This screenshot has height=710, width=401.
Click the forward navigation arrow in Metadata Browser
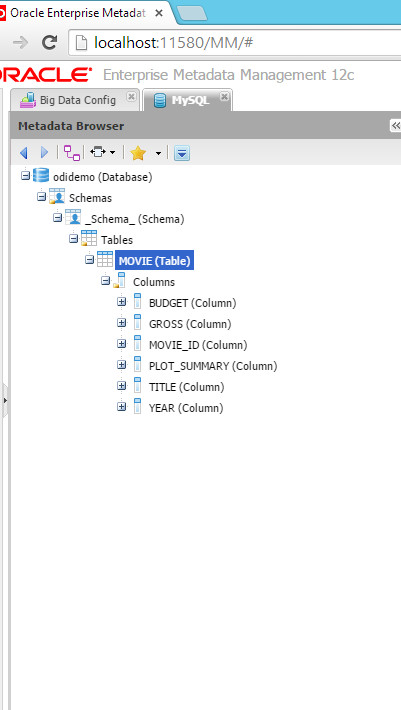point(44,153)
